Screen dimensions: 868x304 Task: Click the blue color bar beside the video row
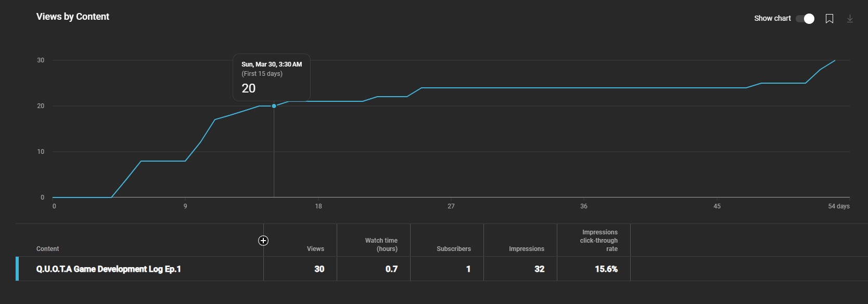17,269
